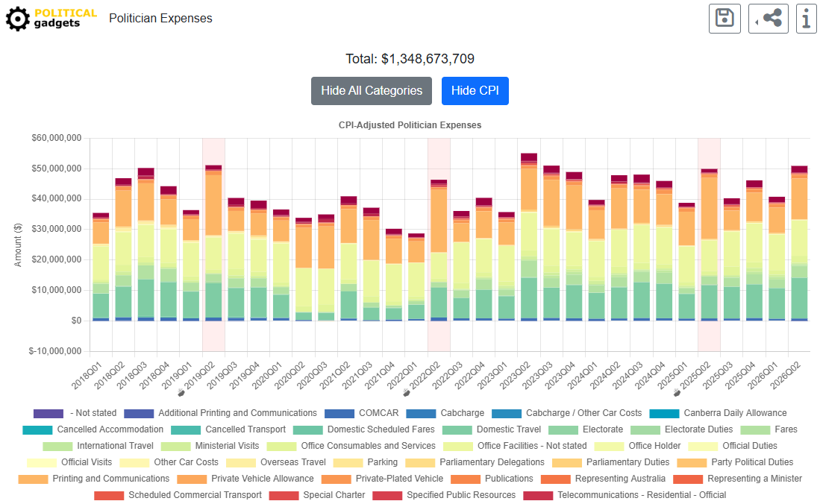Toggle Cabcharge / Other Car Costs legend
This screenshot has height=504, width=820.
(x=567, y=413)
